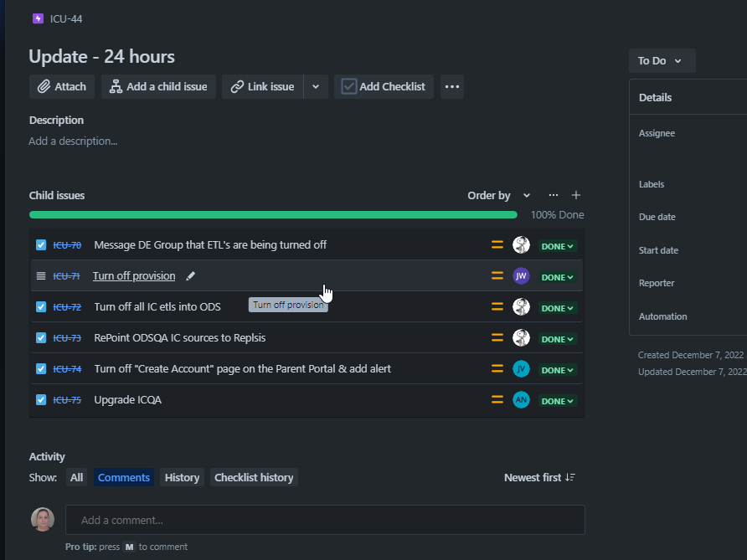Viewport: 747px width, 560px height.
Task: Open the Order by dropdown
Action: [499, 195]
